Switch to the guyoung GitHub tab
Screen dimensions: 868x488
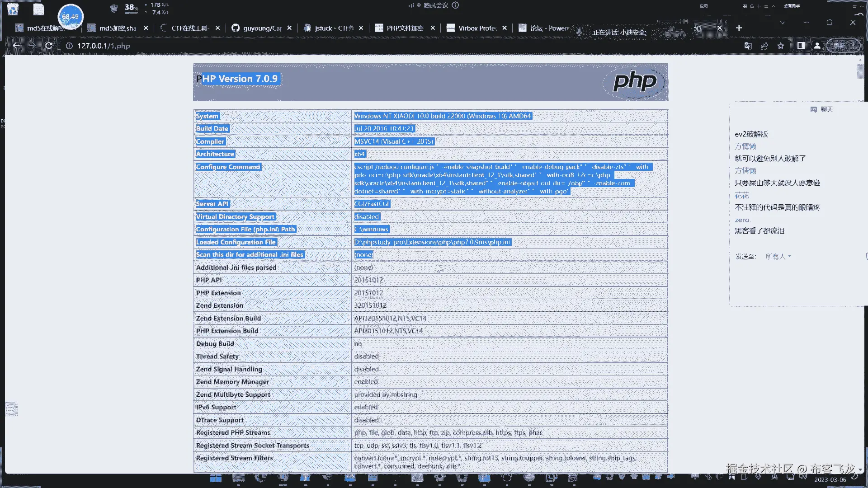tap(261, 28)
